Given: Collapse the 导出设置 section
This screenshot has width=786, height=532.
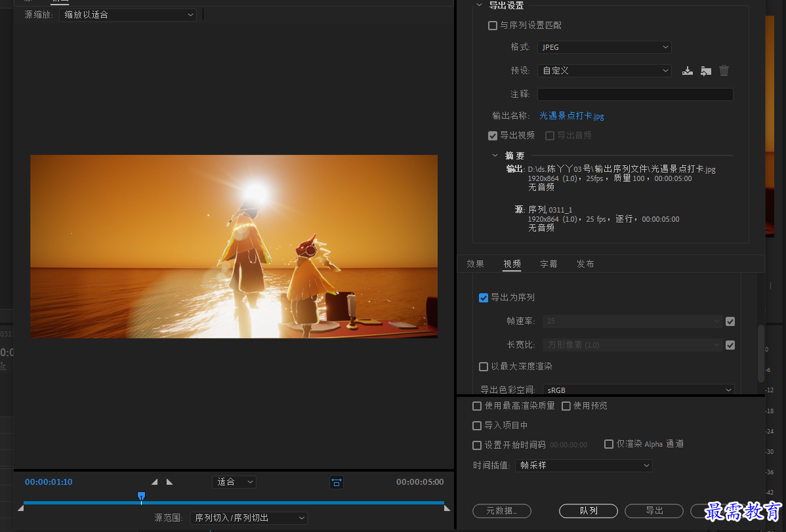Looking at the screenshot, I should click(479, 5).
